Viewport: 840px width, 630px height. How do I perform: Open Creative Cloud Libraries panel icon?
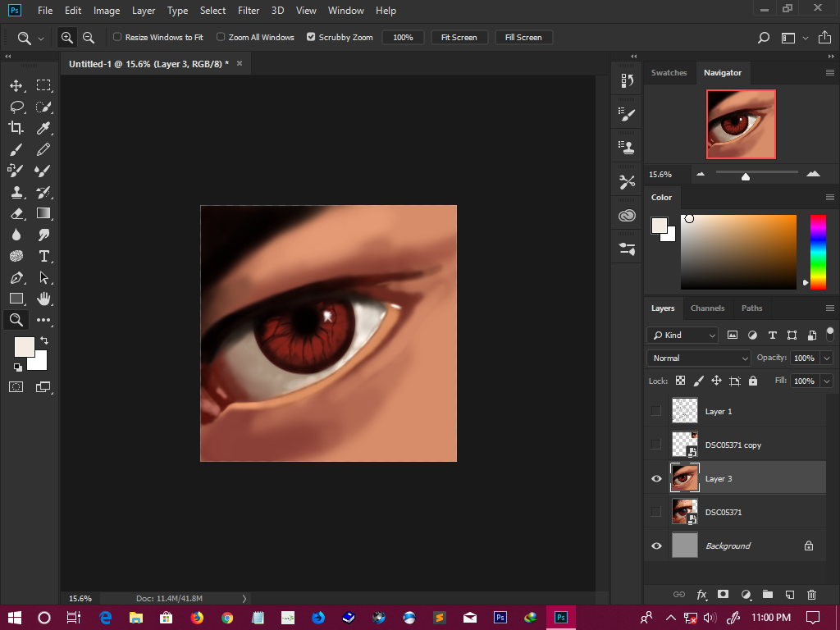[627, 216]
